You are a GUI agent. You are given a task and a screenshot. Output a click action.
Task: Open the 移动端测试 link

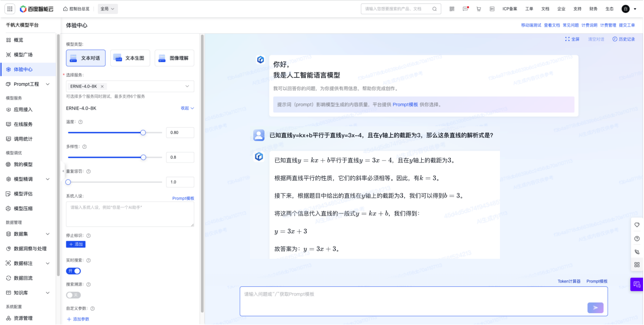531,25
